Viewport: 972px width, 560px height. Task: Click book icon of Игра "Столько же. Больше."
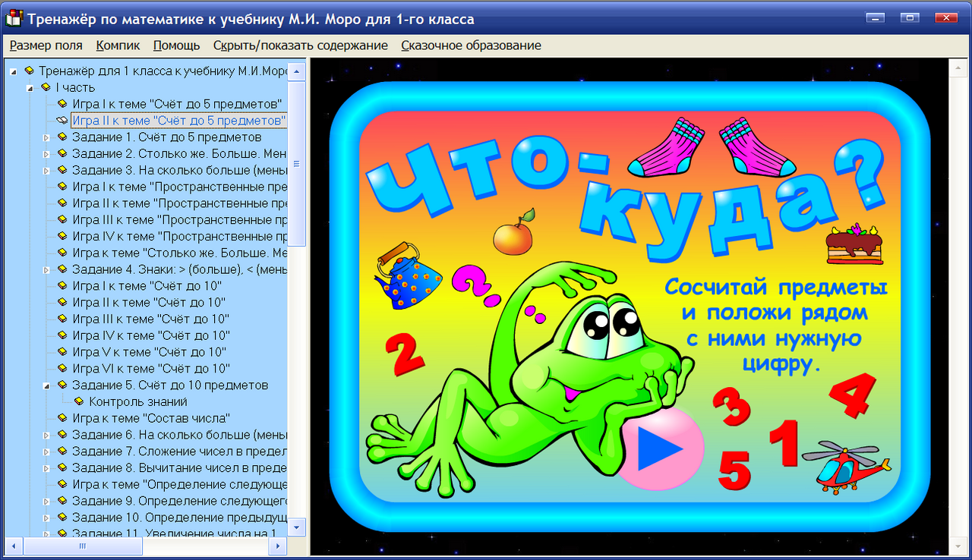tap(62, 253)
